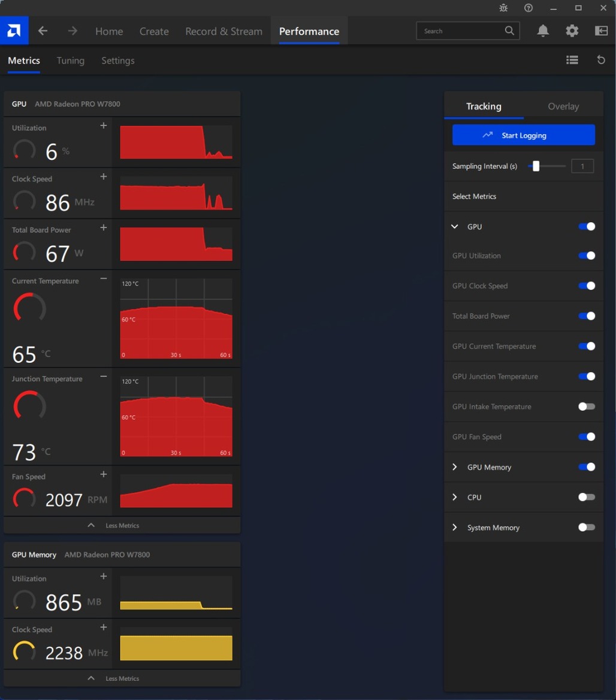Toggle the sidebar panel icon

click(601, 31)
